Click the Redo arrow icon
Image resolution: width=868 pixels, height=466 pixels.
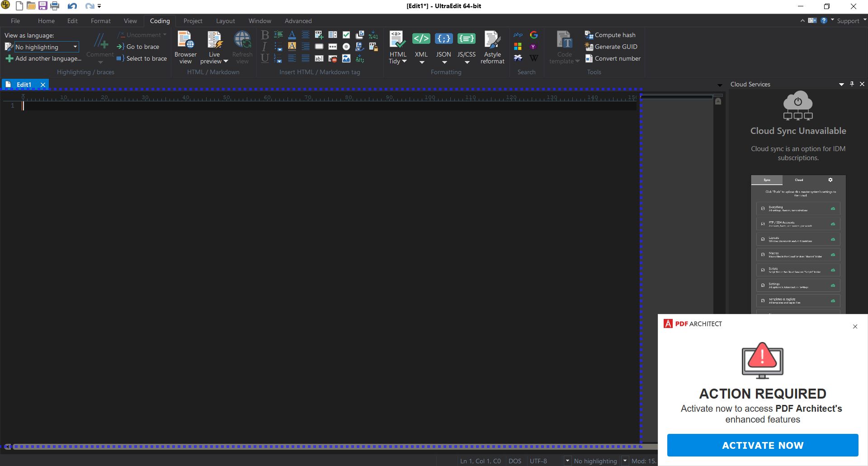tap(90, 6)
